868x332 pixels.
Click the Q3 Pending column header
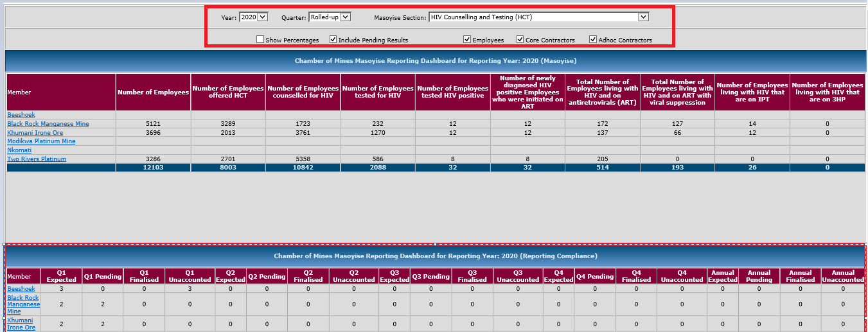(x=430, y=276)
